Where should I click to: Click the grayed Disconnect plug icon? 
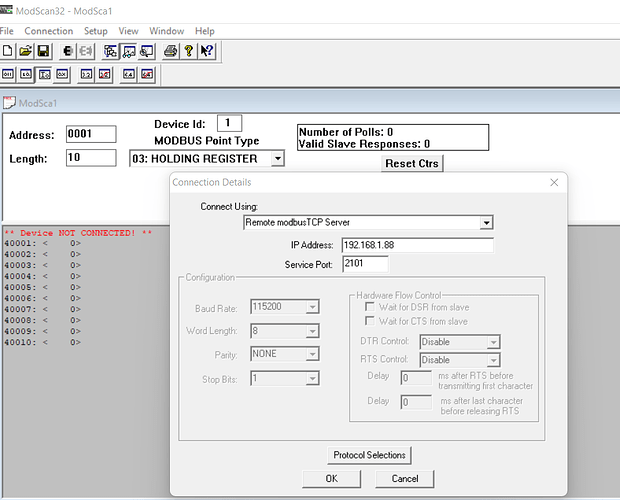86,51
